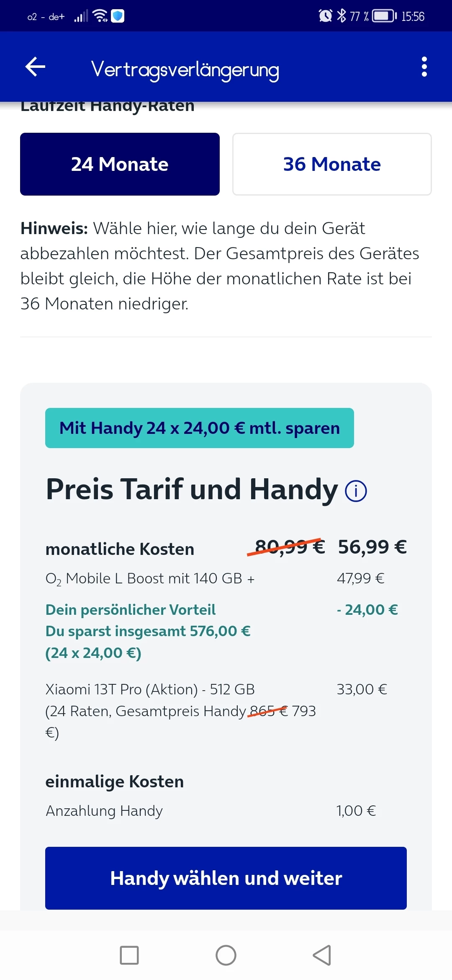Viewport: 452px width, 980px height.
Task: Tap the back arrow in header
Action: point(36,67)
